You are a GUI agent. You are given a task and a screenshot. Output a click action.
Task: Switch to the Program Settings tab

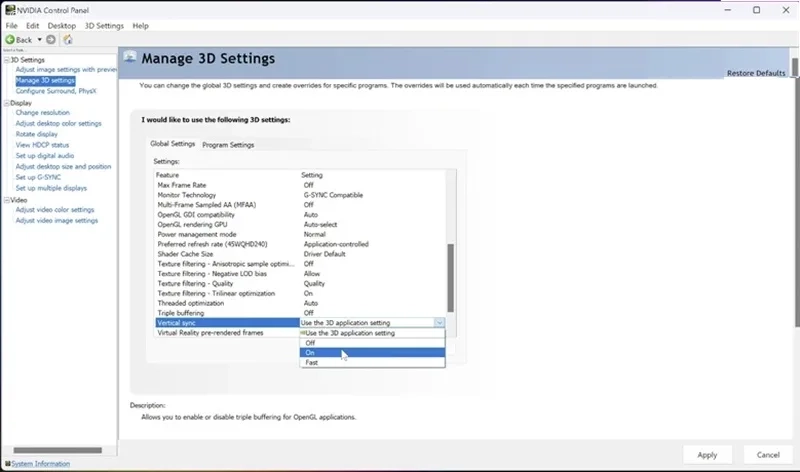[x=228, y=145]
